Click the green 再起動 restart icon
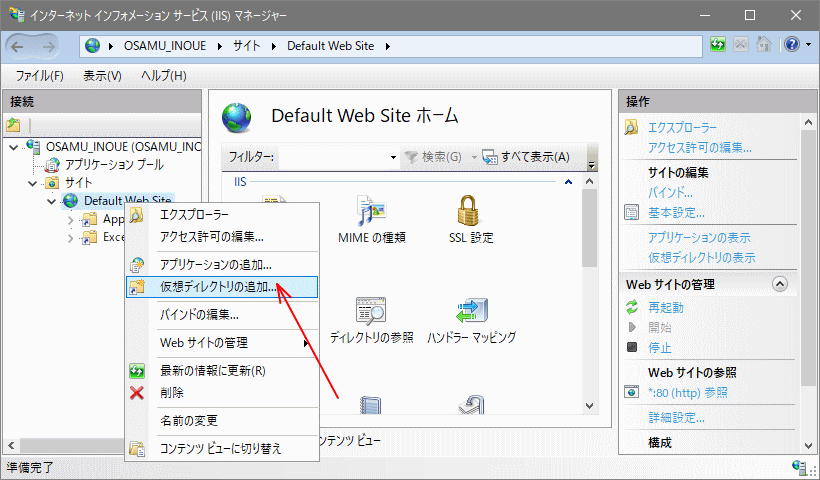Viewport: 820px width, 480px height. tap(632, 307)
